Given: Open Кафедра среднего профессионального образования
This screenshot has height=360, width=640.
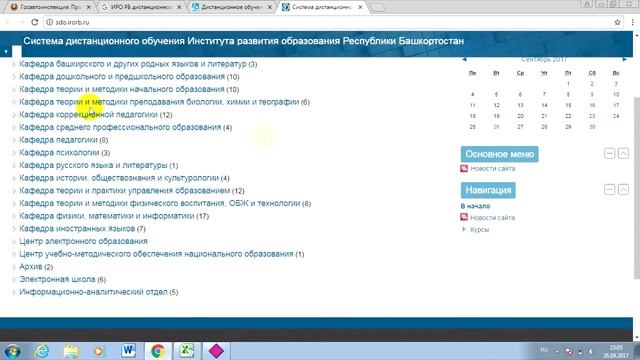Looking at the screenshot, I should point(120,127).
